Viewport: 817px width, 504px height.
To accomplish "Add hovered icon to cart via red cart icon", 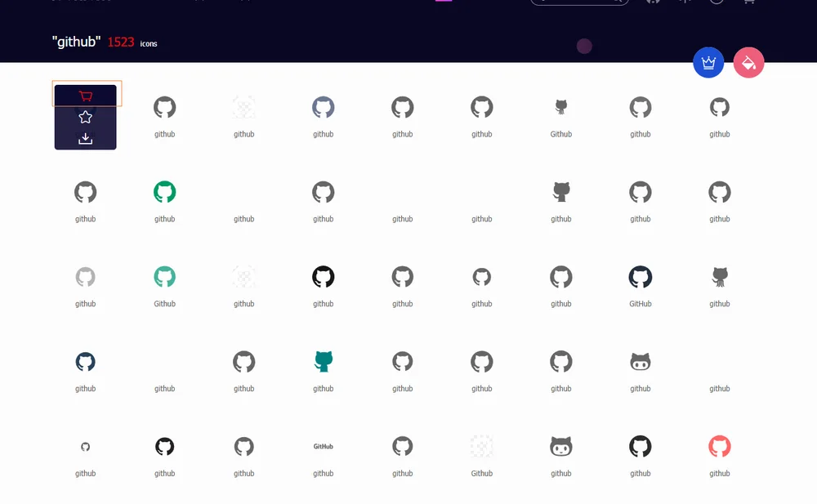I will [x=86, y=96].
